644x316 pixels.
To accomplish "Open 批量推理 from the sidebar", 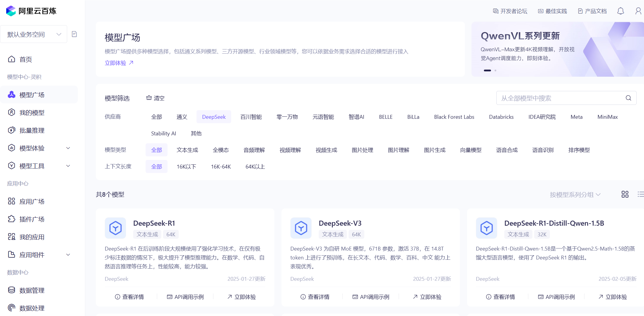I will point(31,130).
